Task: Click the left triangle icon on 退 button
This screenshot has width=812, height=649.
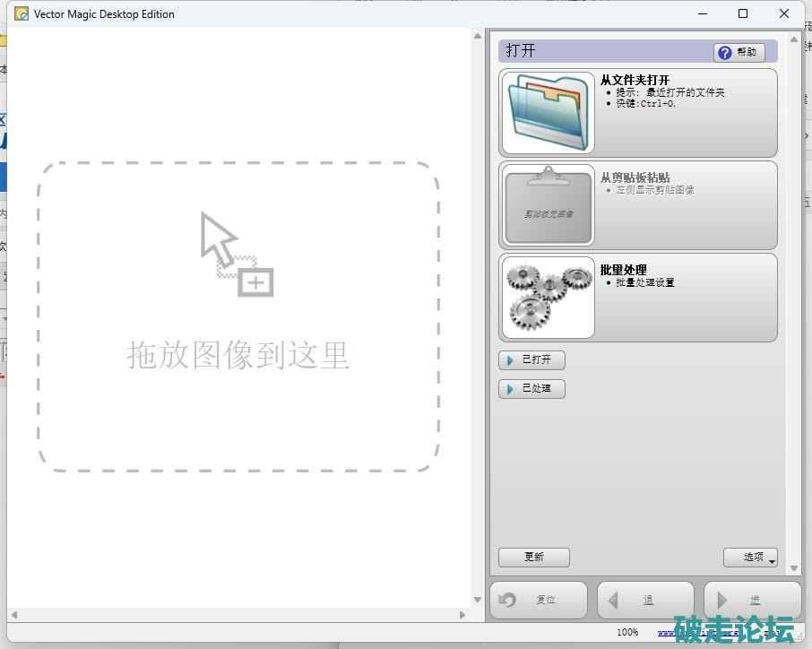Action: point(614,600)
